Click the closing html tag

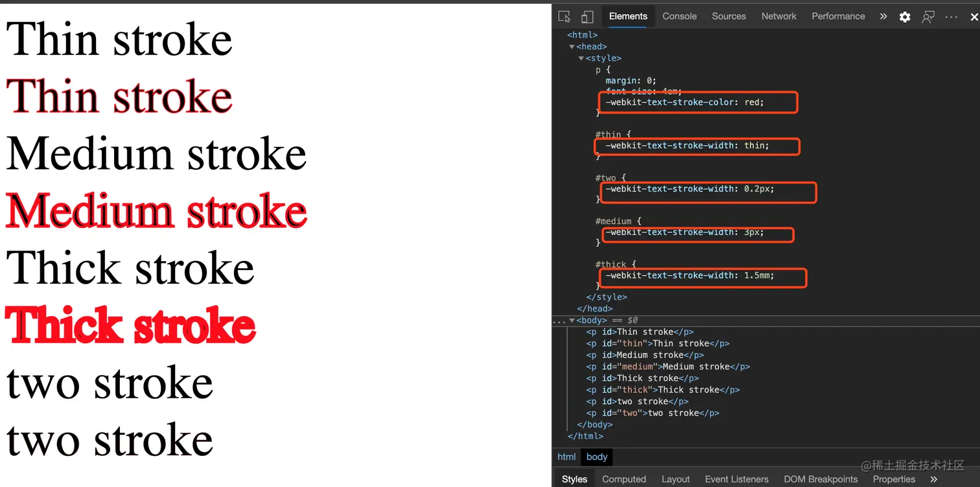[585, 436]
